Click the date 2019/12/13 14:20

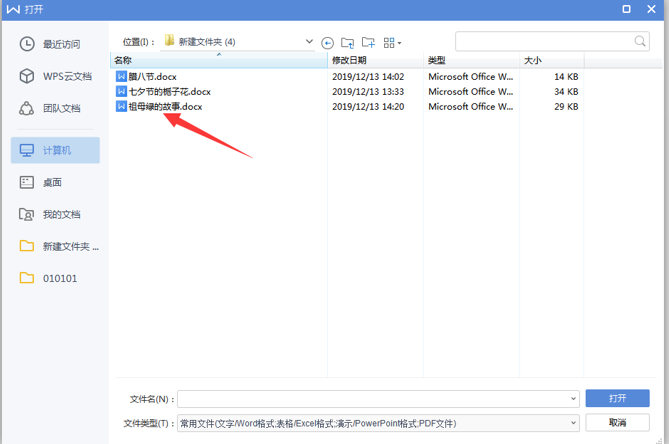pos(368,107)
